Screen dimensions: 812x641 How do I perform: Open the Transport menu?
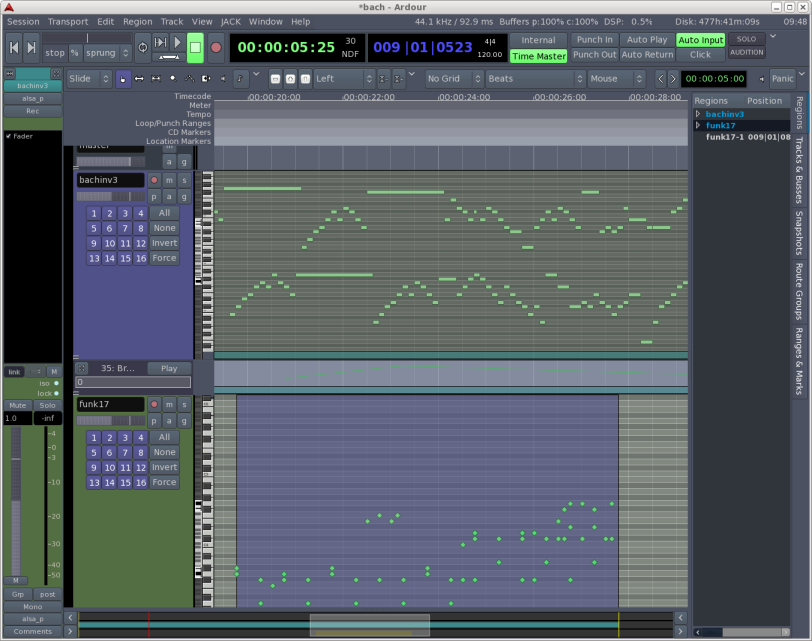pyautogui.click(x=68, y=21)
